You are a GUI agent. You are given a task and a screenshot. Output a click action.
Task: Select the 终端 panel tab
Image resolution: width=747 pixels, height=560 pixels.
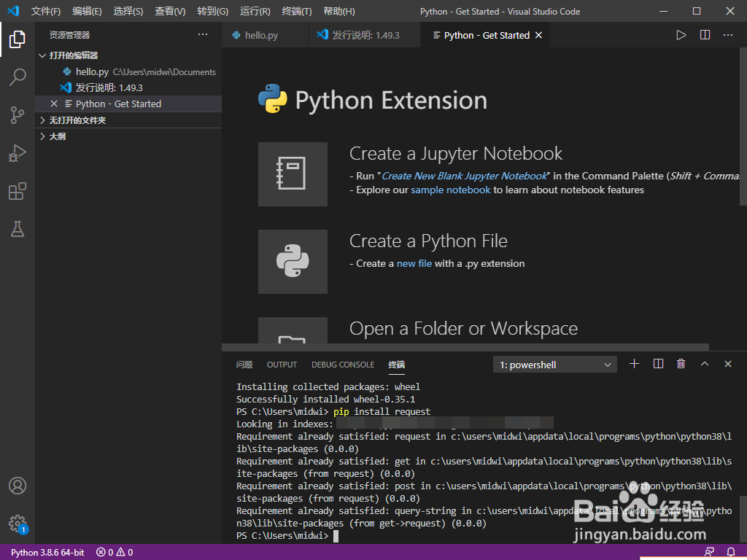pos(396,365)
